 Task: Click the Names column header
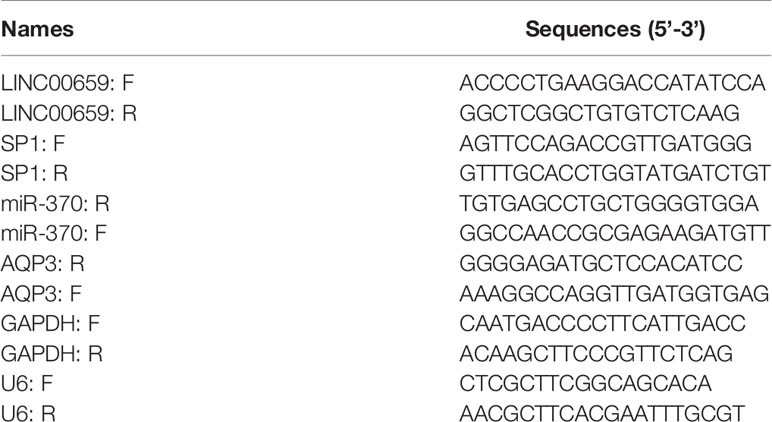click(x=37, y=29)
